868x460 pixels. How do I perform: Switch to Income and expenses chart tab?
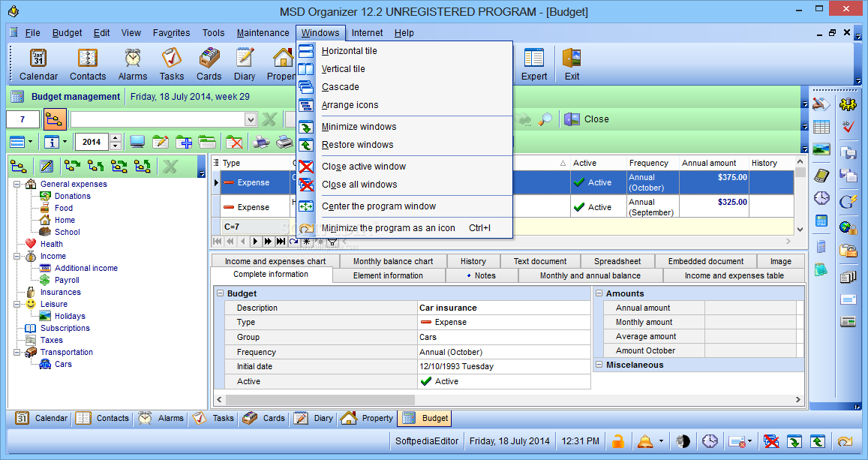(275, 261)
